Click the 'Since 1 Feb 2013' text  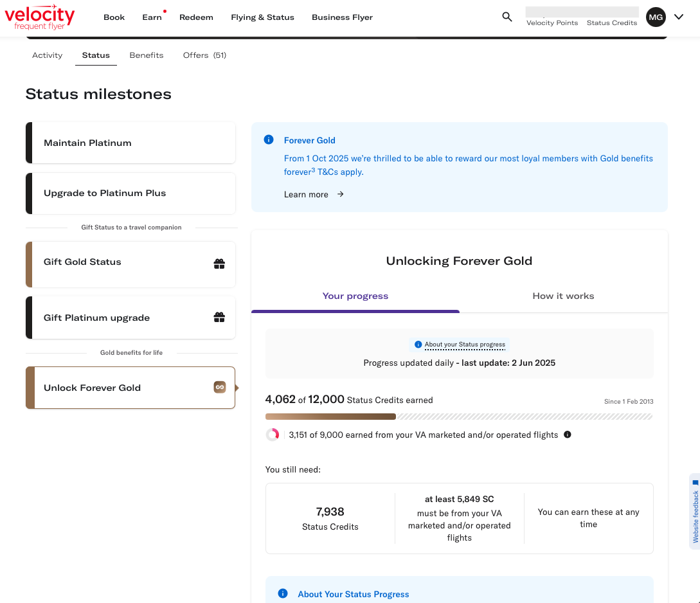[629, 402]
